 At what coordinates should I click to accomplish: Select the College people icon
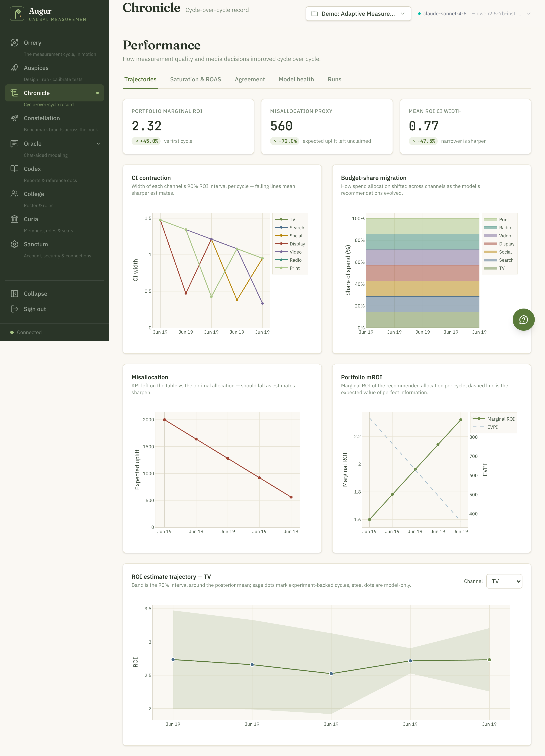[x=14, y=194]
